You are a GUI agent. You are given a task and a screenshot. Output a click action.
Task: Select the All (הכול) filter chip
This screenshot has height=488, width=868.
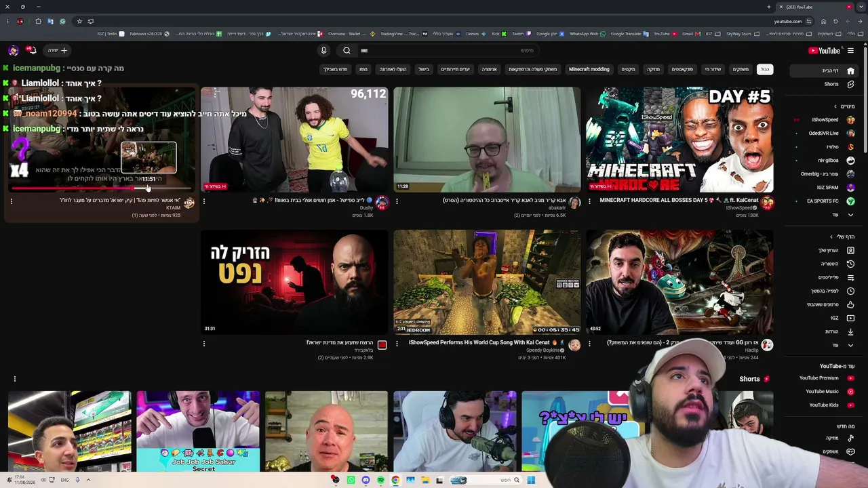click(764, 69)
